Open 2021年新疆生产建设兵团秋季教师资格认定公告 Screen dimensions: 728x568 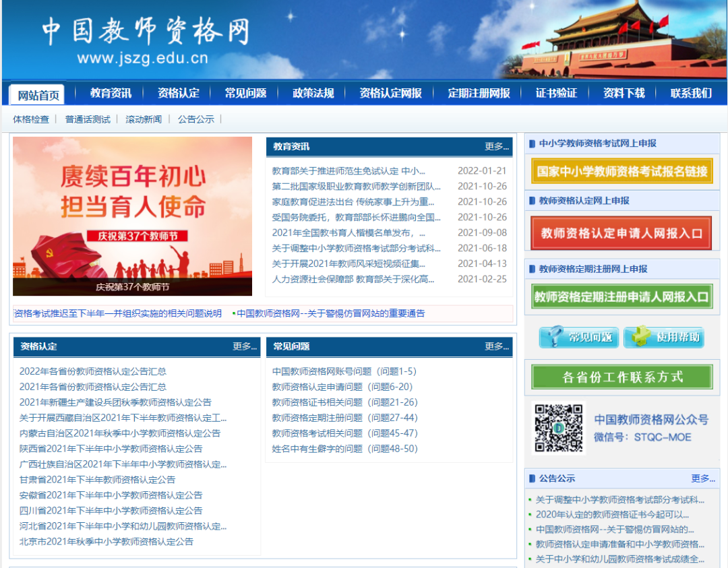click(x=115, y=402)
